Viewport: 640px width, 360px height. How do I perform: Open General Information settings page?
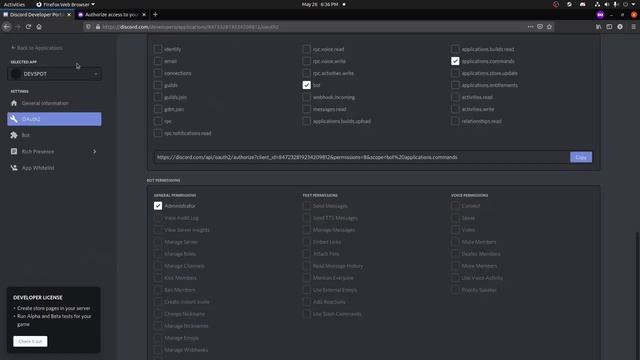tap(54, 103)
